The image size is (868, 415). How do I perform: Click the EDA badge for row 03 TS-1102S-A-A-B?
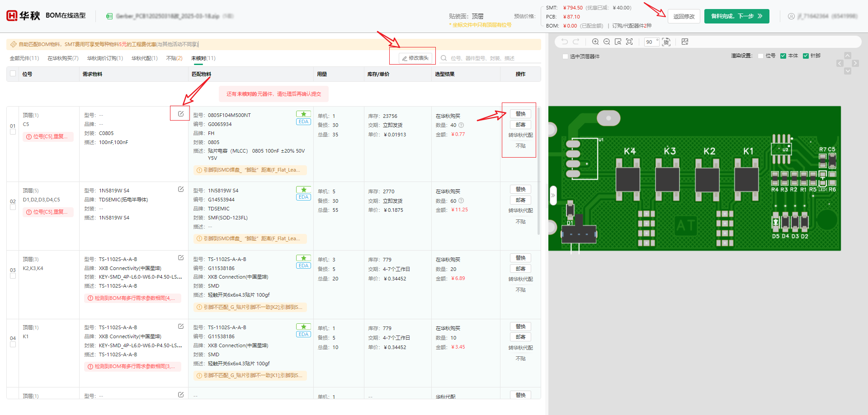pyautogui.click(x=303, y=266)
